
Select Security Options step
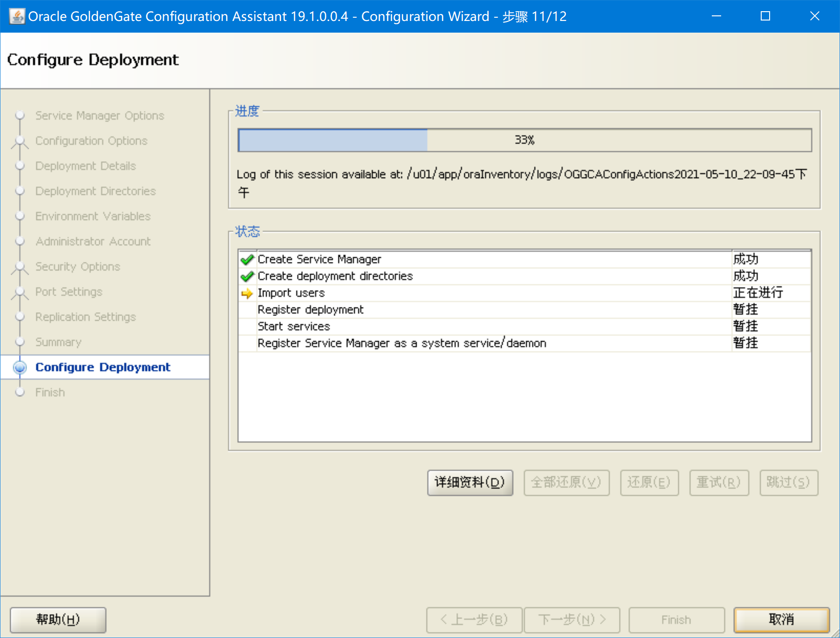click(78, 267)
